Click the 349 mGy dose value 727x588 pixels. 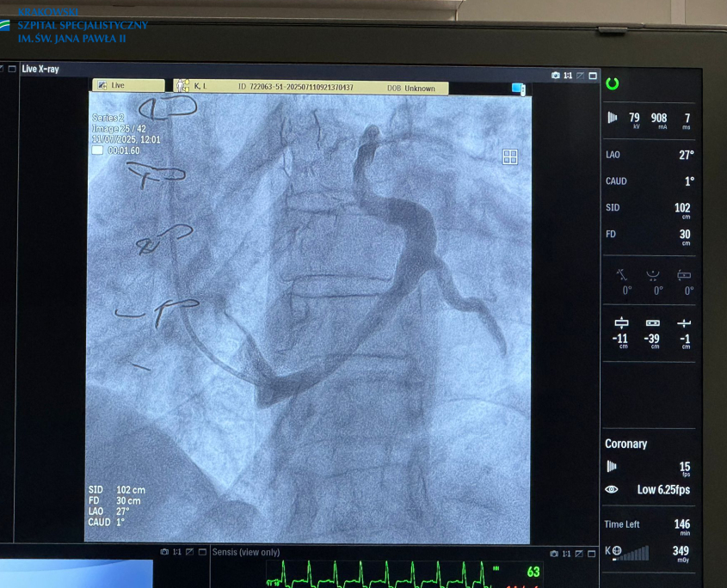[681, 552]
